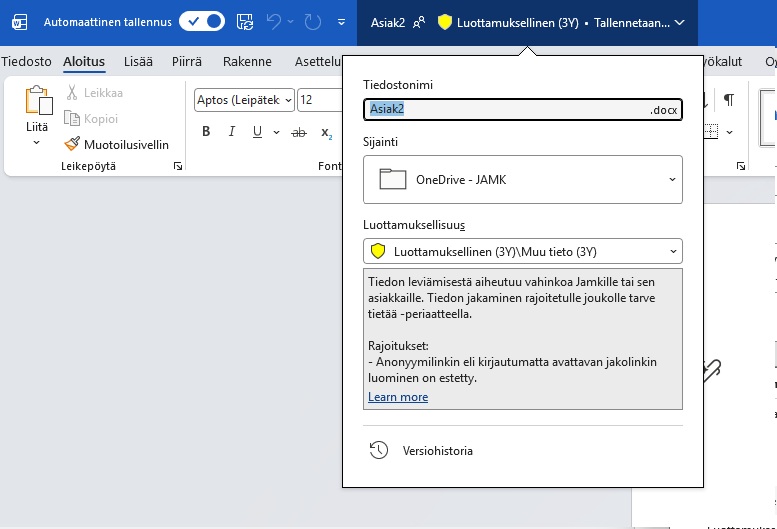Open the Customize Quick Access Toolbar arrow

[x=341, y=21]
